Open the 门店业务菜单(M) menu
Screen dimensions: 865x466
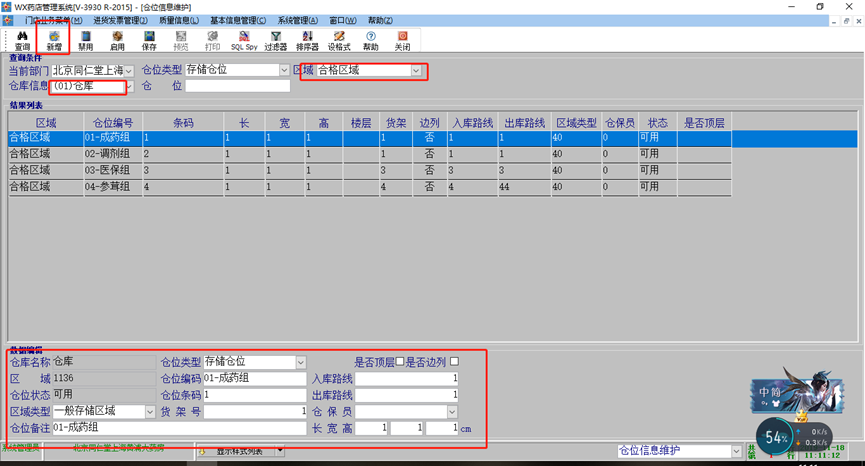point(53,20)
